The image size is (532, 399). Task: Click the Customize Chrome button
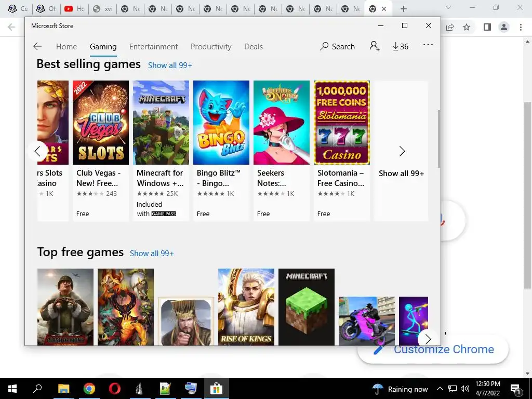433,350
